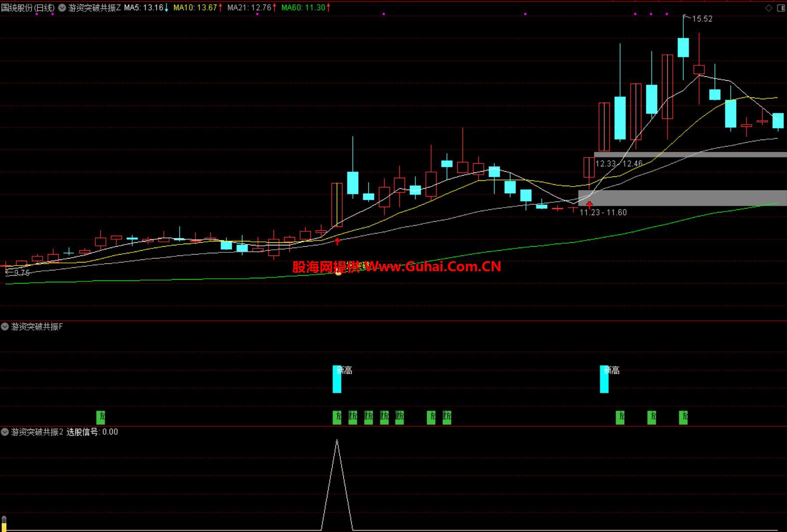
Task: Click the diamond icon in top-right corner
Action: click(769, 8)
